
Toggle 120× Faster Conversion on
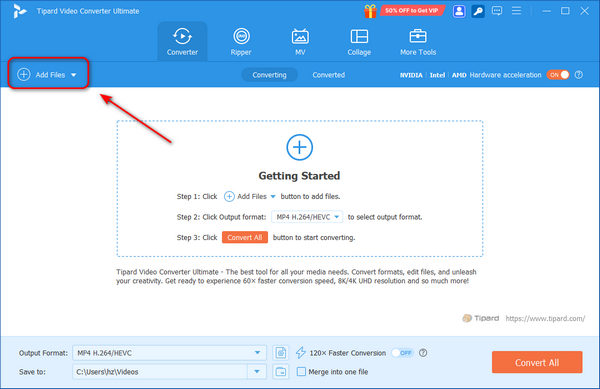click(x=402, y=353)
